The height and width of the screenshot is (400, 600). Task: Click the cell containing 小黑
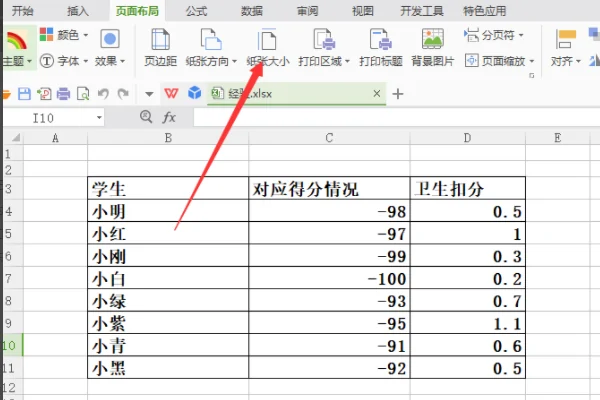point(168,367)
